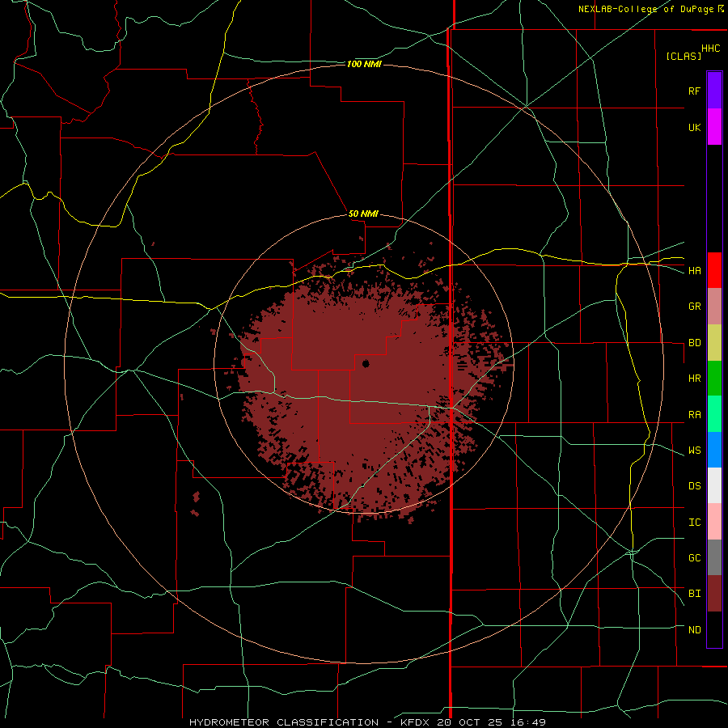Click the BD yellow legend swatch
Viewport: 728px width, 728px height.
click(x=714, y=343)
